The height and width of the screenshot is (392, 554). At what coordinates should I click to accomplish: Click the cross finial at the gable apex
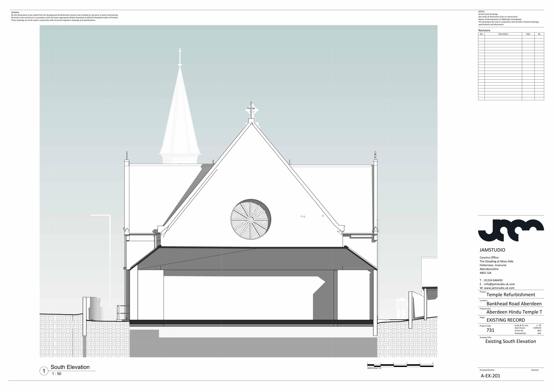click(251, 110)
